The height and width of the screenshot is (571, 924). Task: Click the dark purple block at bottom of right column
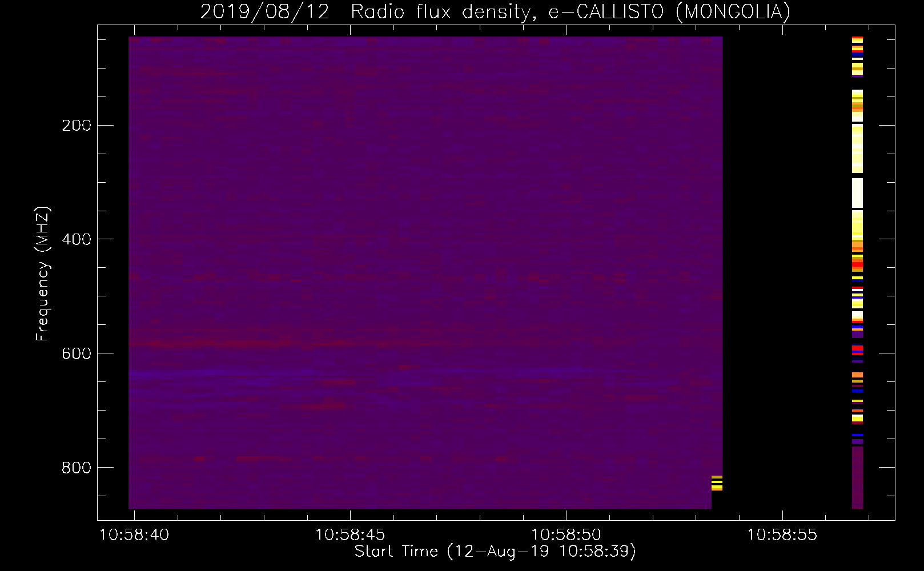pyautogui.click(x=857, y=477)
